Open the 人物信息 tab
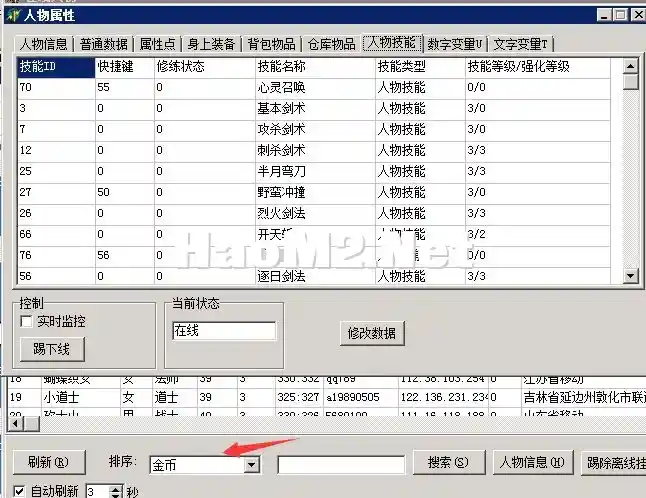 click(43, 44)
